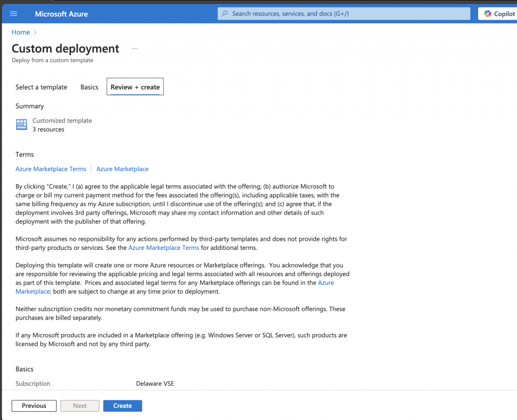
Task: Click the 3 resources text
Action: pyautogui.click(x=48, y=130)
